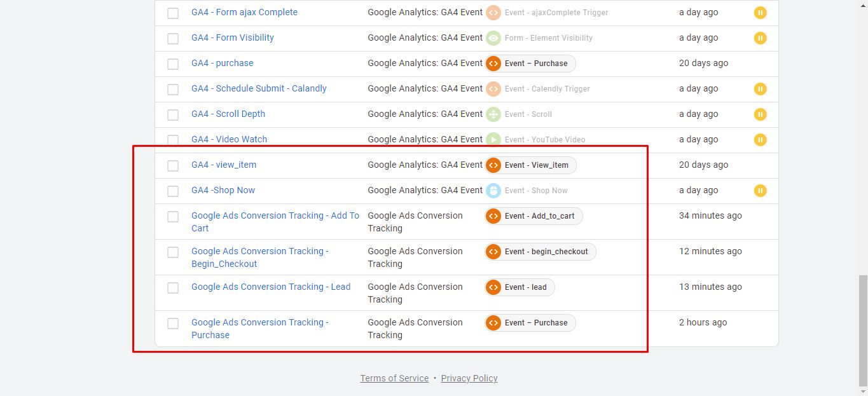Check the GA4 - view_item tag checkbox
The width and height of the screenshot is (868, 396).
point(173,165)
